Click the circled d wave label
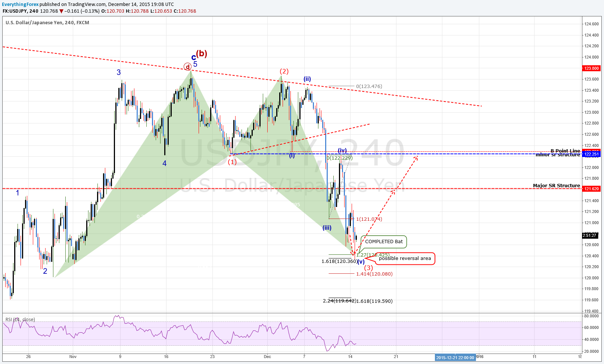 (187, 67)
